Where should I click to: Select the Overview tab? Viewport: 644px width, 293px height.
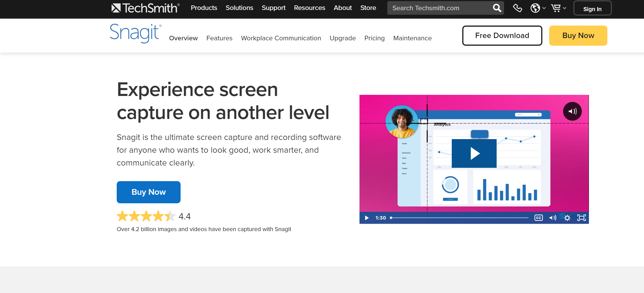click(183, 38)
